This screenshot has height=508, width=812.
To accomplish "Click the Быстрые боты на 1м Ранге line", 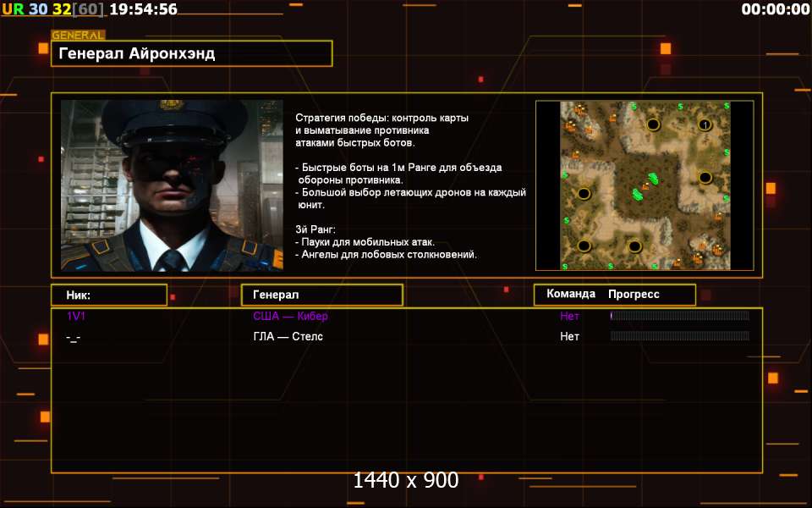I will (x=398, y=168).
